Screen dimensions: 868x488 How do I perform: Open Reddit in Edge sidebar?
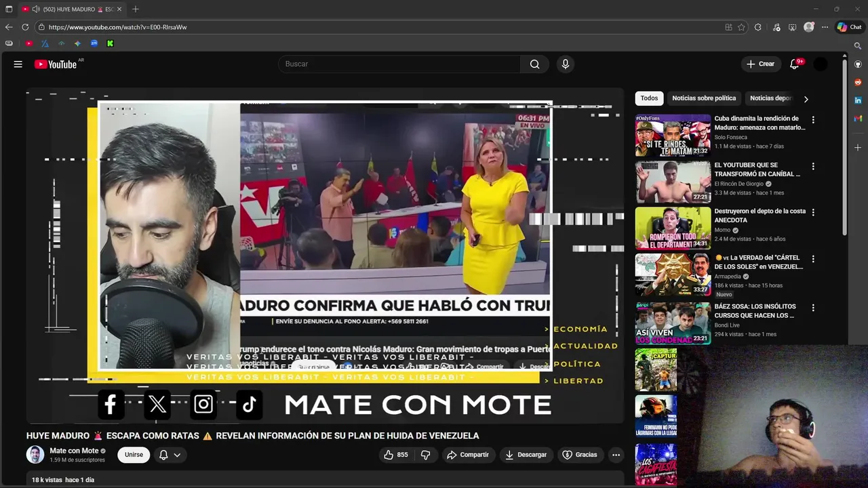point(858,82)
